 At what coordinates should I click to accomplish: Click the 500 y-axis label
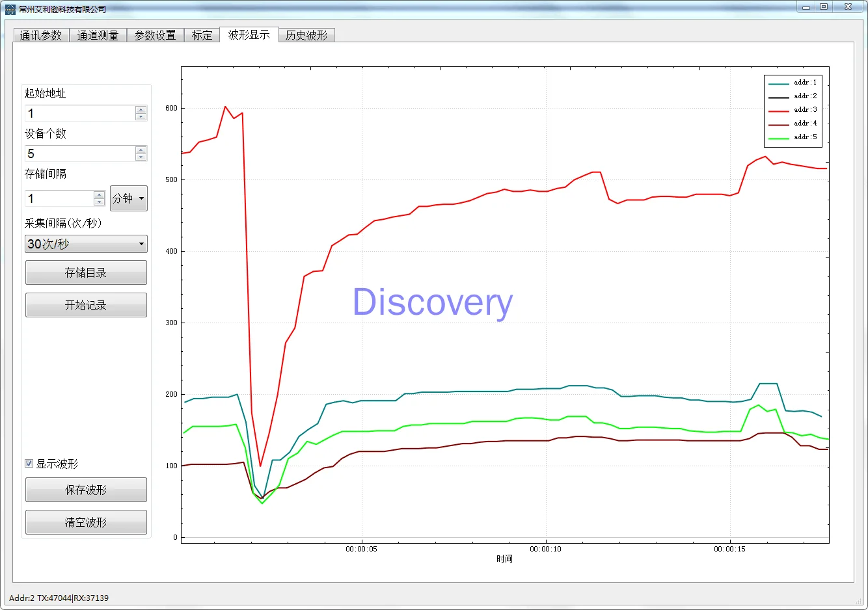click(171, 180)
